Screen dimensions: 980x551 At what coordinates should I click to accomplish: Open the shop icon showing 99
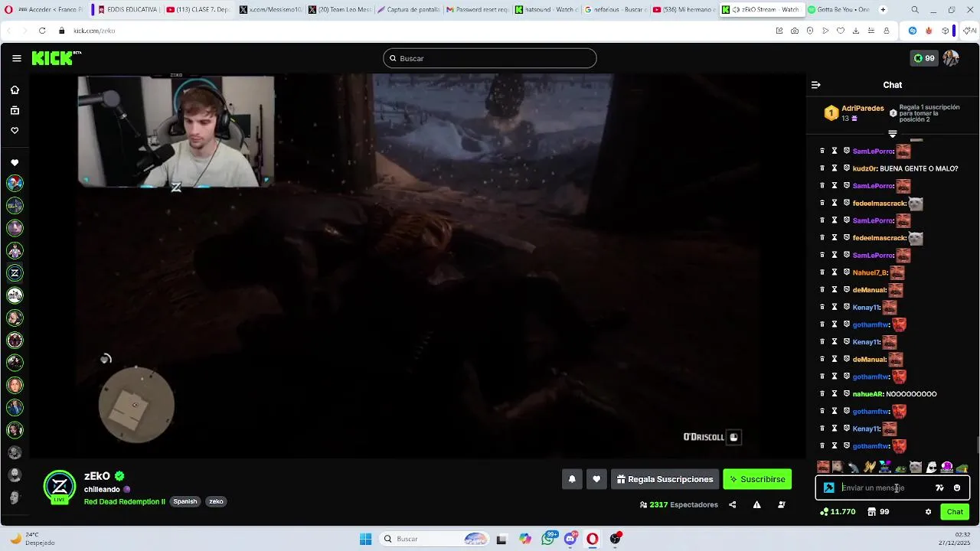[x=878, y=512]
